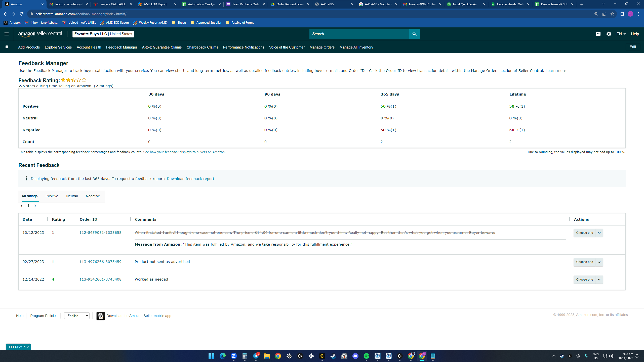Click the Amazon Seller app icon in footer

(x=101, y=316)
